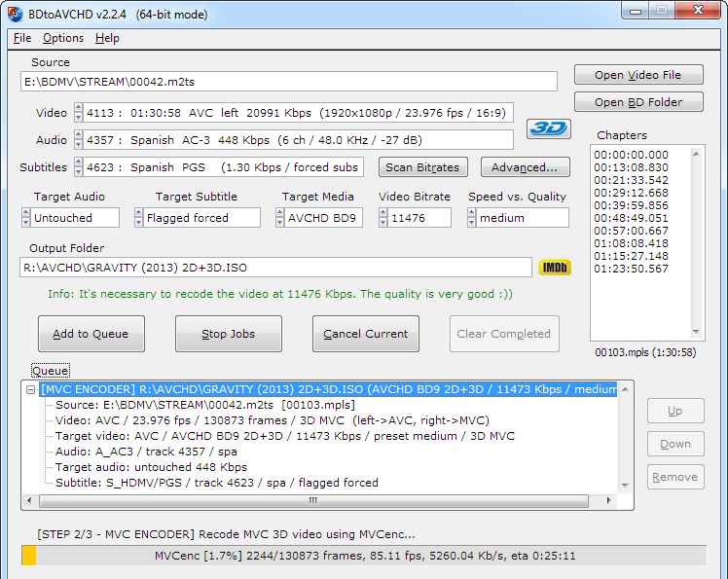Viewport: 728px width, 579px height.
Task: Select the MVC ENCODER queue job row
Action: [328, 389]
